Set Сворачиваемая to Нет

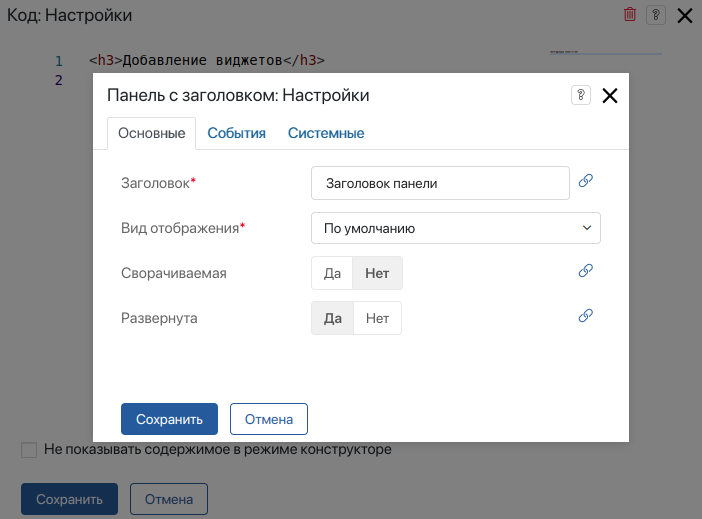pos(377,273)
